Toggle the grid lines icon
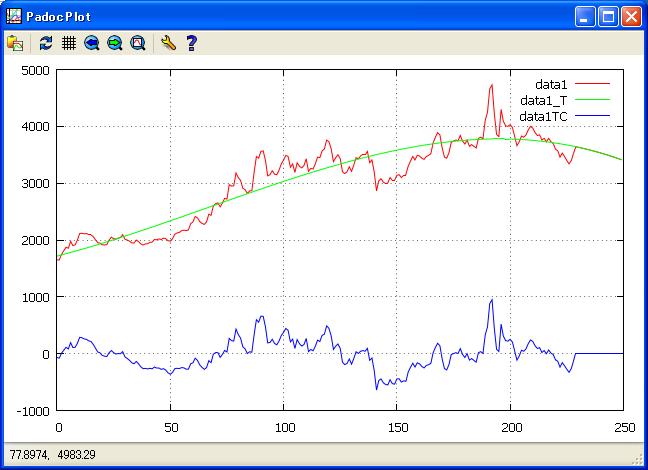 pos(69,43)
